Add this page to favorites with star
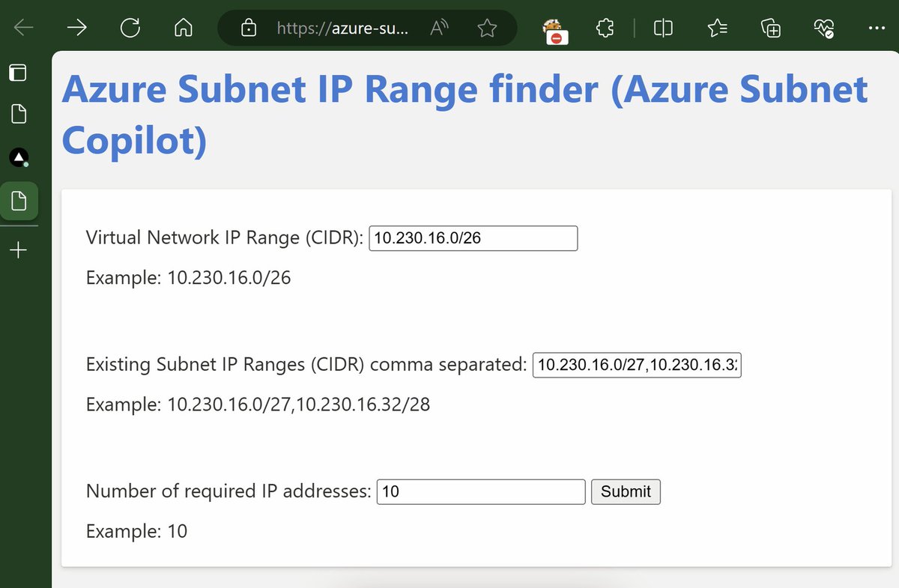This screenshot has width=899, height=588. click(x=487, y=28)
